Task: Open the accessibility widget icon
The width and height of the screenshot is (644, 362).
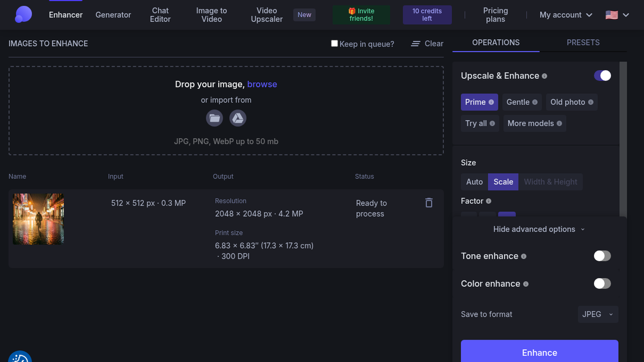Action: [20, 357]
